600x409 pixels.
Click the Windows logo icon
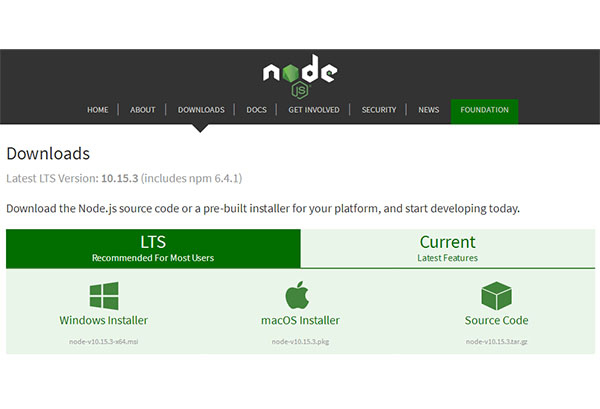[x=104, y=295]
